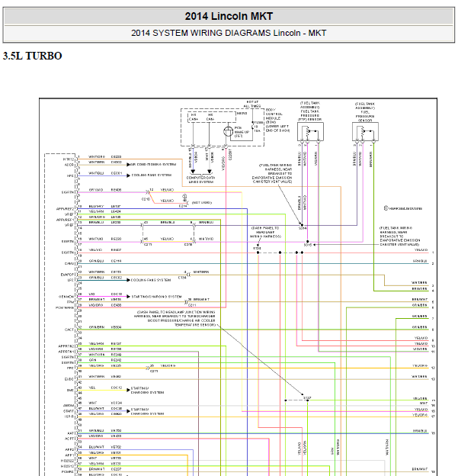This screenshot has width=458, height=476.
Task: Click the 'PCM WAKE' pin label
Action: 65,308
